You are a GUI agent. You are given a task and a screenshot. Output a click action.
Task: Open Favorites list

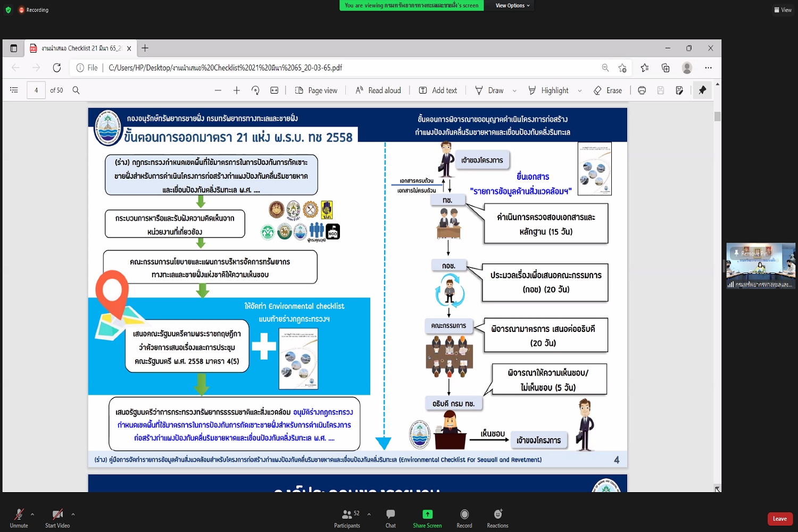tap(645, 68)
